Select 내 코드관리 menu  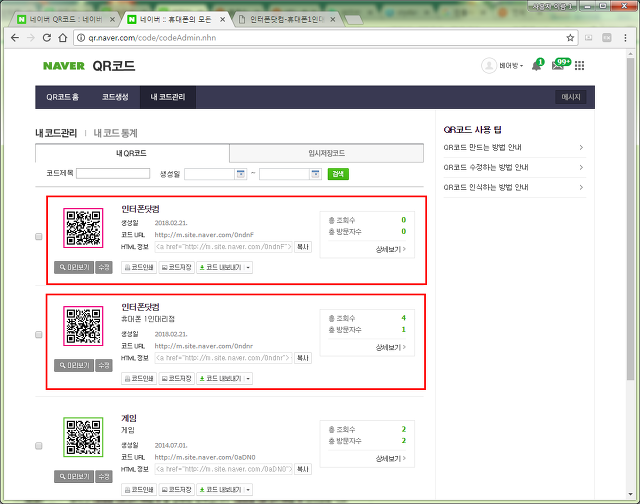point(168,97)
